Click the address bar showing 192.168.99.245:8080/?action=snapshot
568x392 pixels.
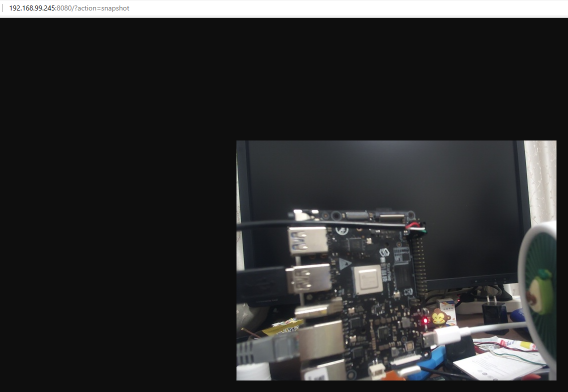(x=69, y=8)
